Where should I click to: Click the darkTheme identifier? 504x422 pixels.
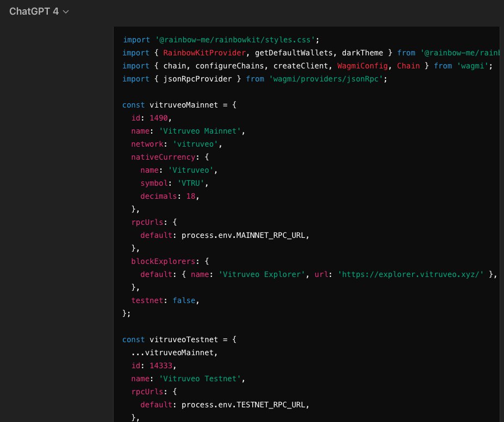(x=362, y=53)
